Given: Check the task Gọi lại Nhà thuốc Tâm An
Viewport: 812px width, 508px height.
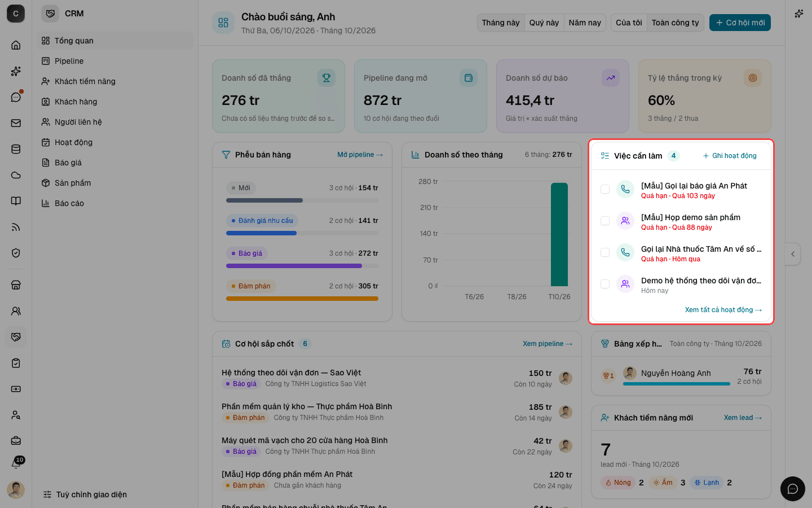Looking at the screenshot, I should click(605, 252).
